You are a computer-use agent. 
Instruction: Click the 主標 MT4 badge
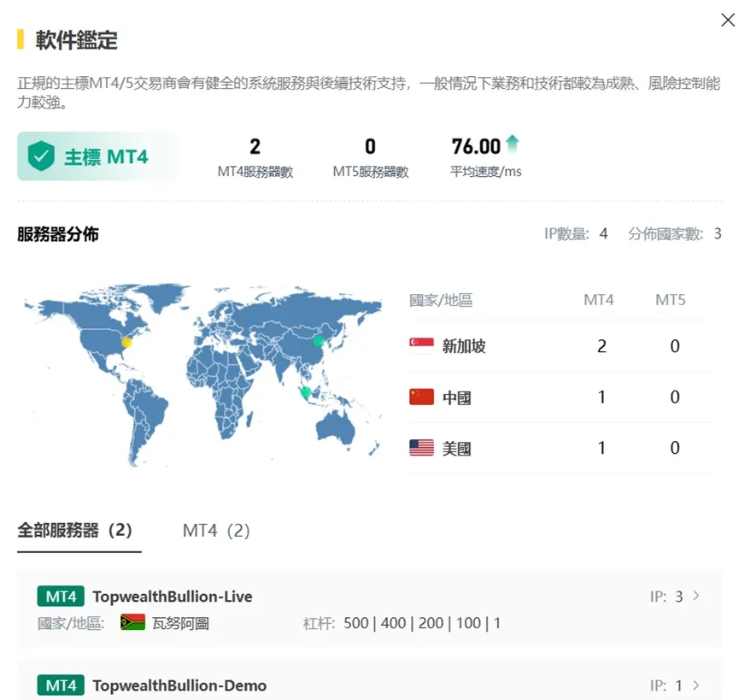[x=97, y=156]
